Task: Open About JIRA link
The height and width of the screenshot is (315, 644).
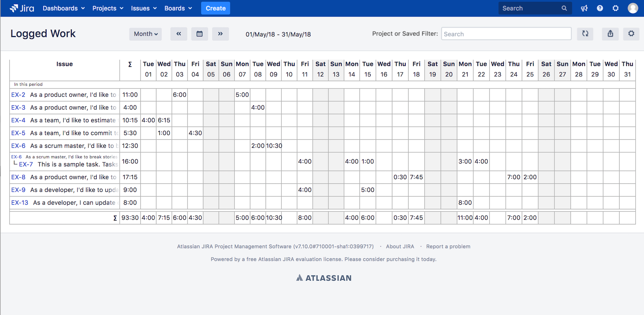Action: pos(400,246)
